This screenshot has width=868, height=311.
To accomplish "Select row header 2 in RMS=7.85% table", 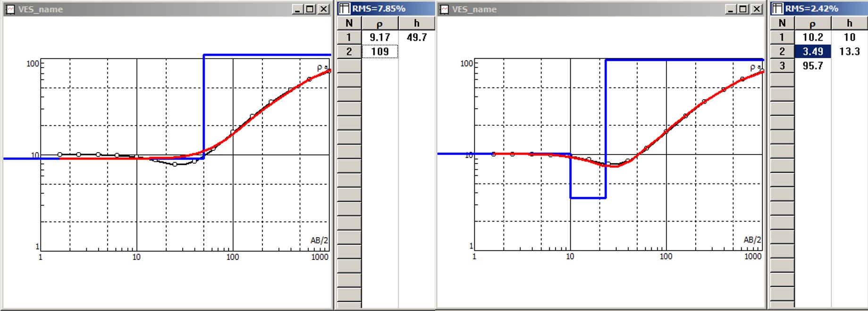I will click(349, 52).
